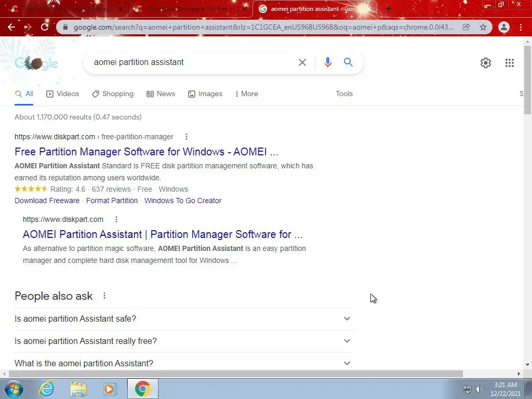Image resolution: width=532 pixels, height=399 pixels.
Task: Click the 637 reviews rating text
Action: click(x=111, y=189)
